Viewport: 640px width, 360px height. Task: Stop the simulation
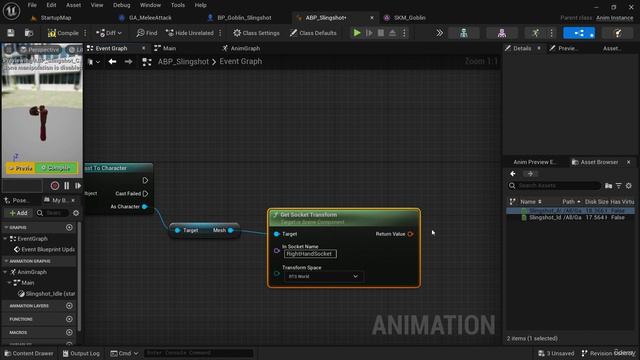click(381, 33)
